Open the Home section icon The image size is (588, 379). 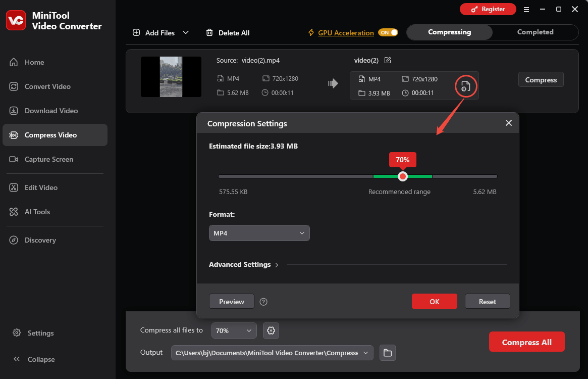(14, 62)
